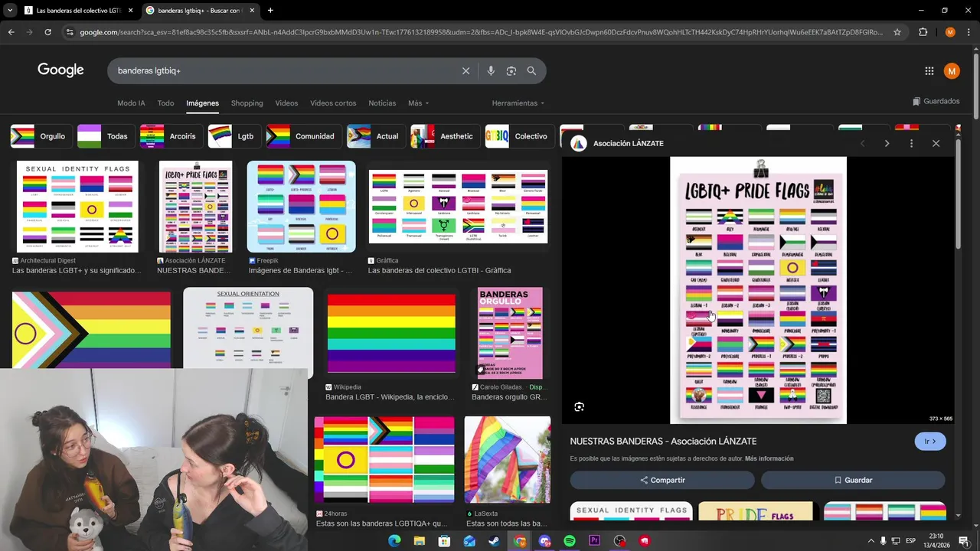Open the Freepik banderas lgbt thumbnail
The width and height of the screenshot is (980, 551).
(x=301, y=207)
